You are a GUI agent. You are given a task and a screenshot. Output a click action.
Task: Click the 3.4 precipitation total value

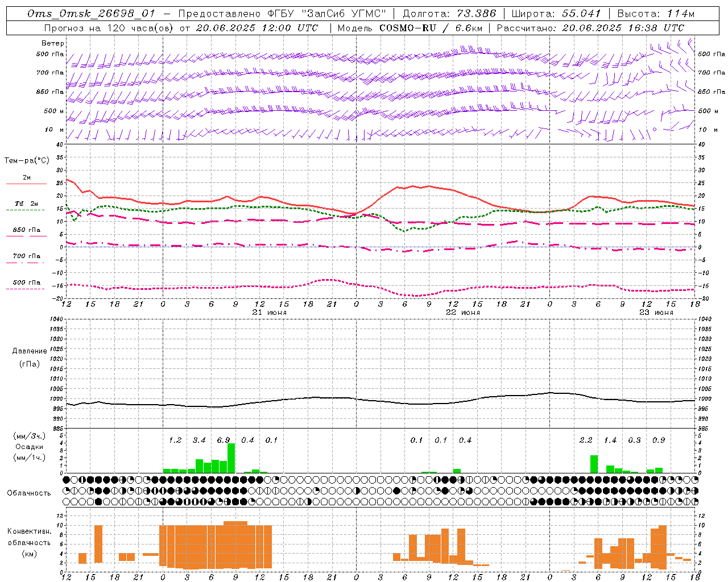click(199, 440)
